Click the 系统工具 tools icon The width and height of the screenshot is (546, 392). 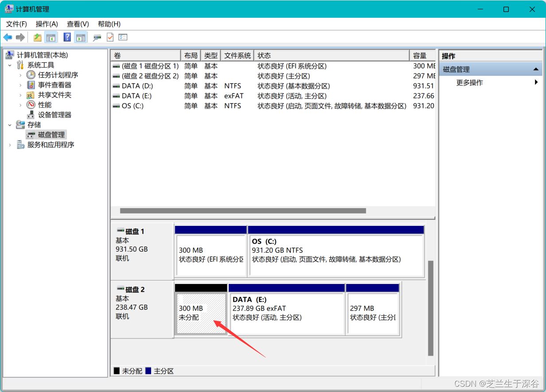[x=20, y=65]
